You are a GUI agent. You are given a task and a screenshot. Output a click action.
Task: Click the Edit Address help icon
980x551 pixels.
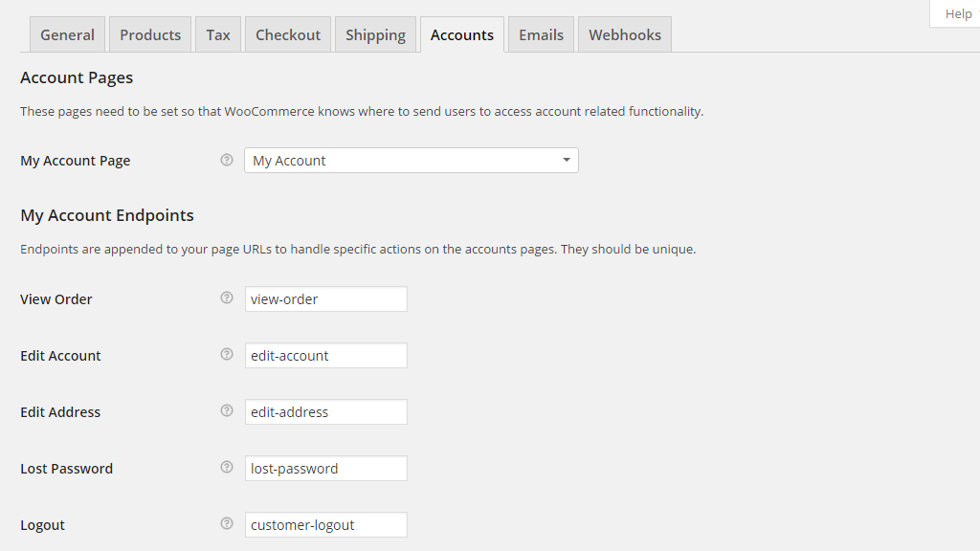[227, 410]
